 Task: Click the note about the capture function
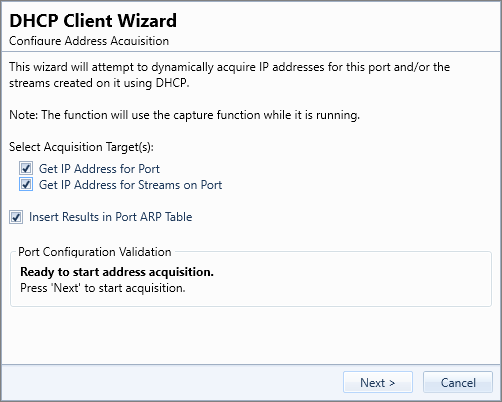tap(184, 115)
